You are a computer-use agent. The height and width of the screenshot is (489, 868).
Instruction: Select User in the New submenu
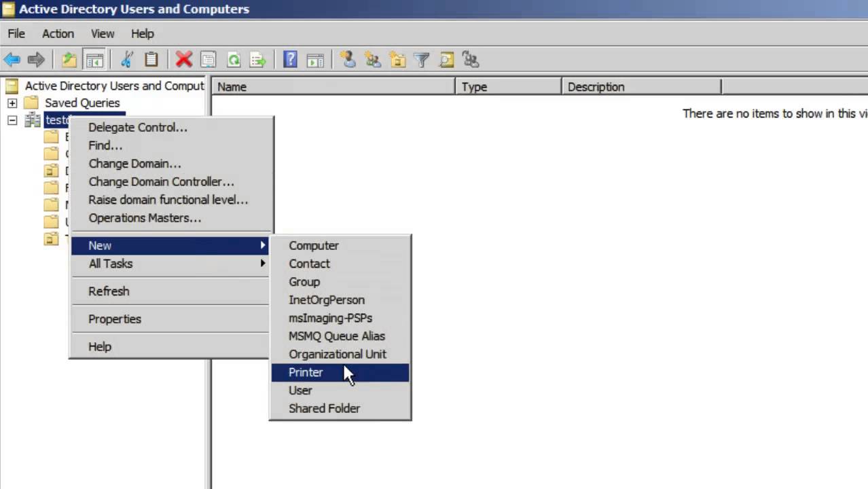(x=340, y=391)
